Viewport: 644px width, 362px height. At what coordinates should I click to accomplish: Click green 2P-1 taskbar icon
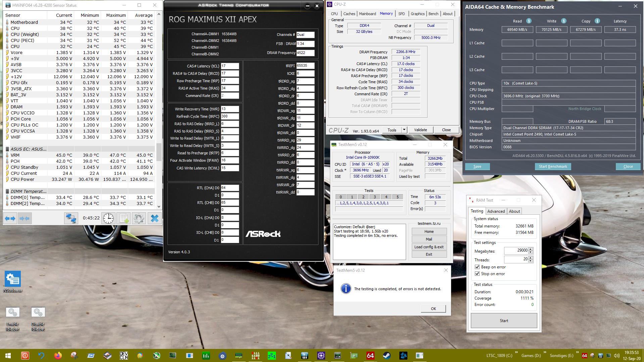[x=271, y=356]
